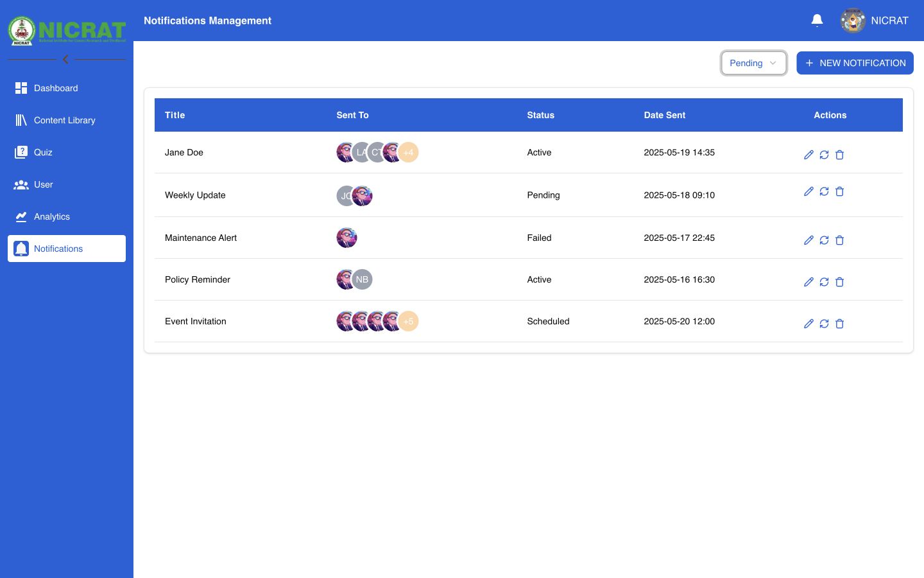Click the date 2025-05-20 12:00

point(680,321)
